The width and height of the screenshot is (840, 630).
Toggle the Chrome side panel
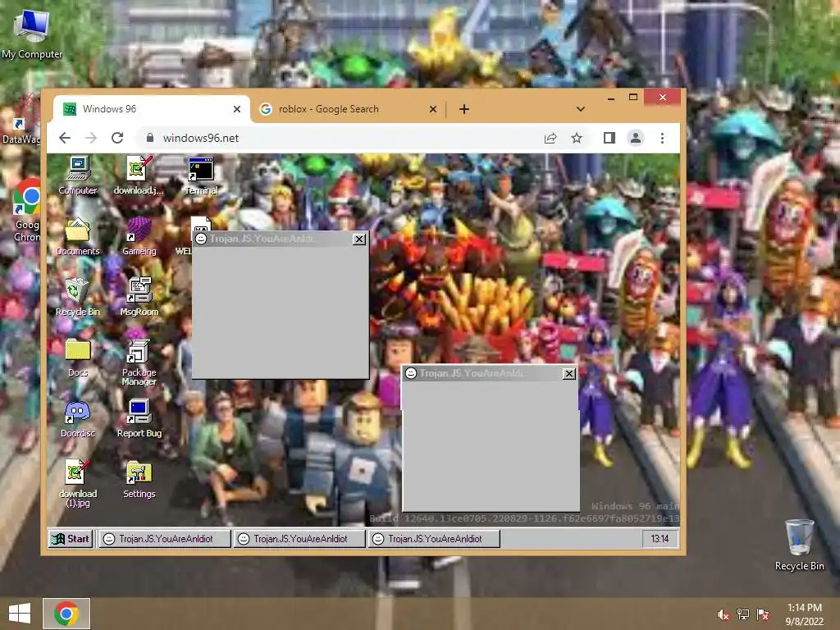pyautogui.click(x=609, y=138)
